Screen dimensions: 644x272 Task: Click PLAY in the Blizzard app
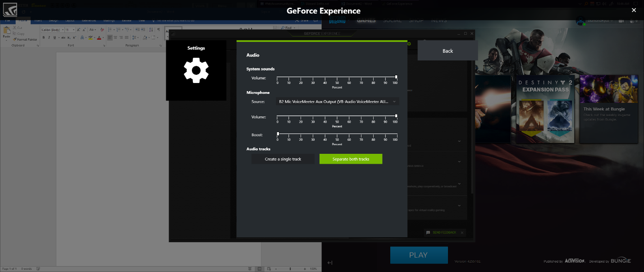tap(419, 255)
